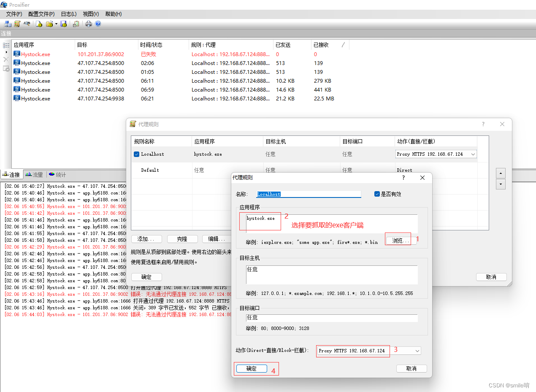Click the grey X icon in the left strip
The width and height of the screenshot is (536, 392).
pyautogui.click(x=6, y=59)
